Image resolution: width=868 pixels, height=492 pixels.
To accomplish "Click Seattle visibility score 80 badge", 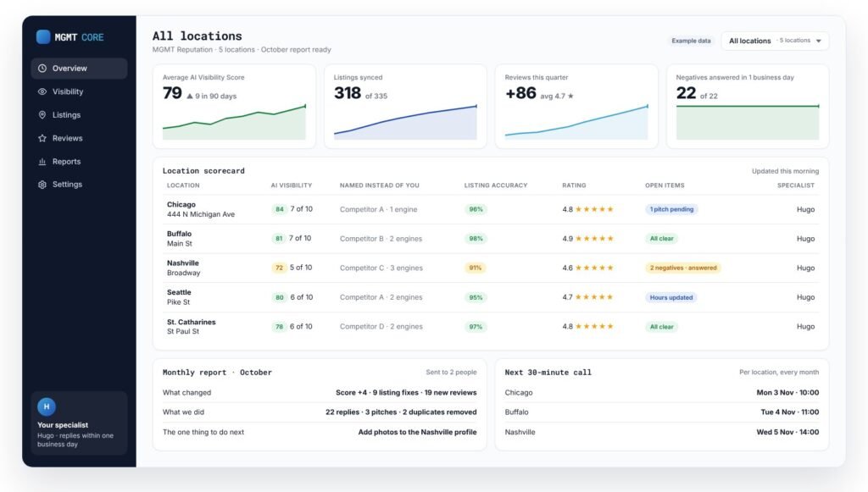I will click(280, 297).
